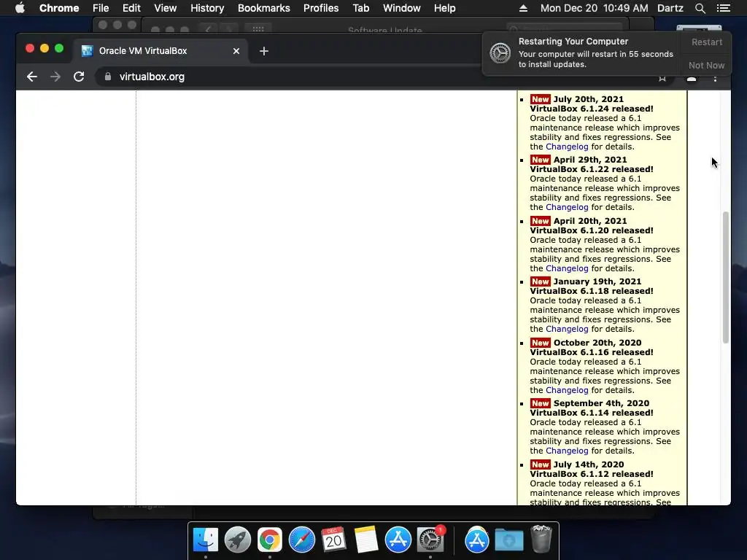Open the View menu
The height and width of the screenshot is (560, 747).
[166, 8]
